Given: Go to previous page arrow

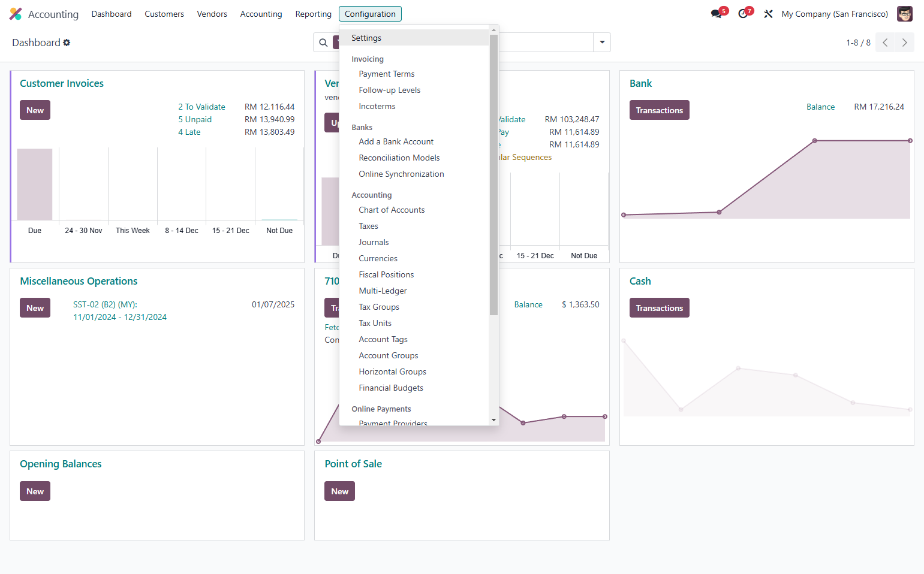Looking at the screenshot, I should tap(885, 43).
